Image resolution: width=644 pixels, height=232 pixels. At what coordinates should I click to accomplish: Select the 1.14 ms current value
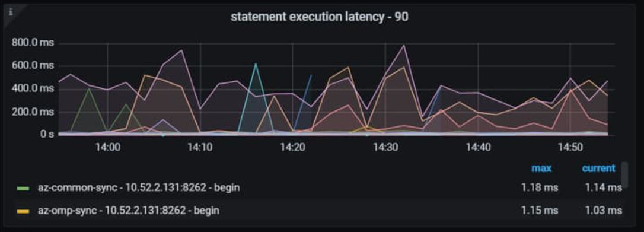point(603,187)
